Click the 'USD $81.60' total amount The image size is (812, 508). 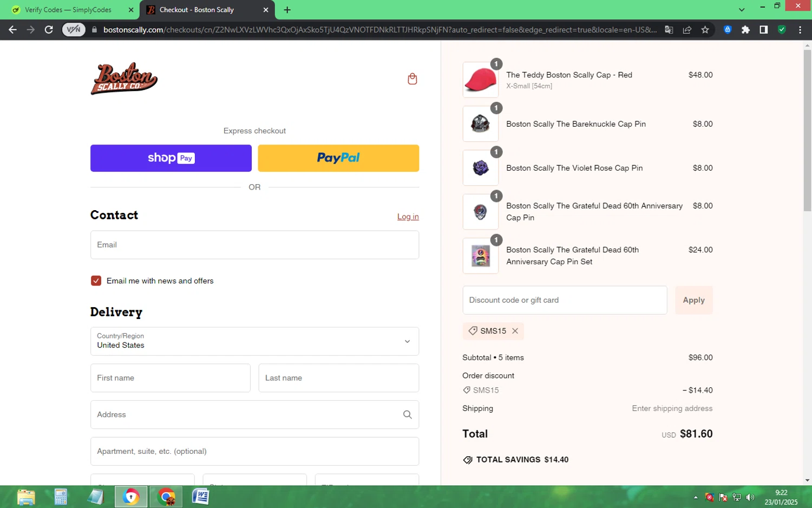point(687,434)
